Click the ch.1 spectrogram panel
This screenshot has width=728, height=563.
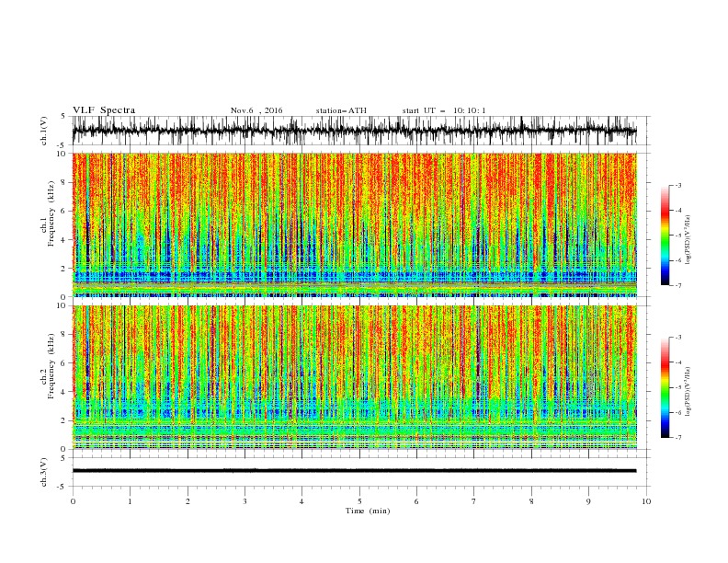click(x=355, y=224)
